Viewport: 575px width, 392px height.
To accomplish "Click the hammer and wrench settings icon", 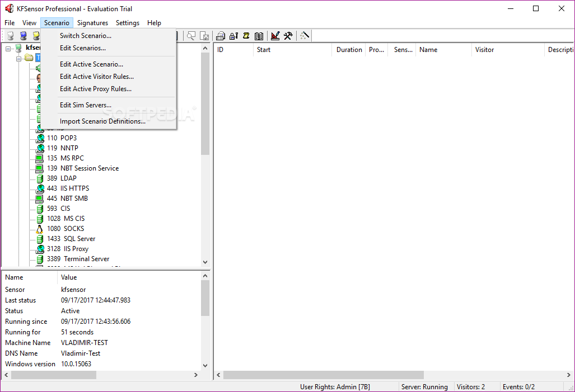I will pyautogui.click(x=288, y=36).
